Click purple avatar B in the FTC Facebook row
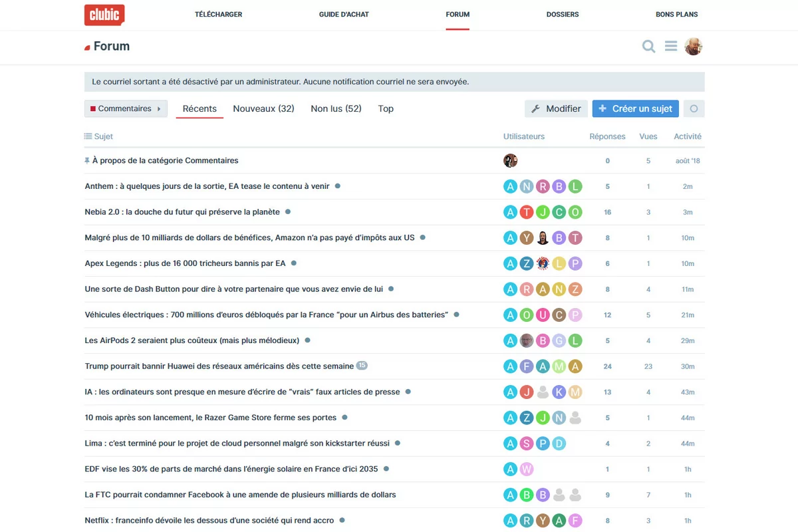798x532 pixels. point(543,495)
